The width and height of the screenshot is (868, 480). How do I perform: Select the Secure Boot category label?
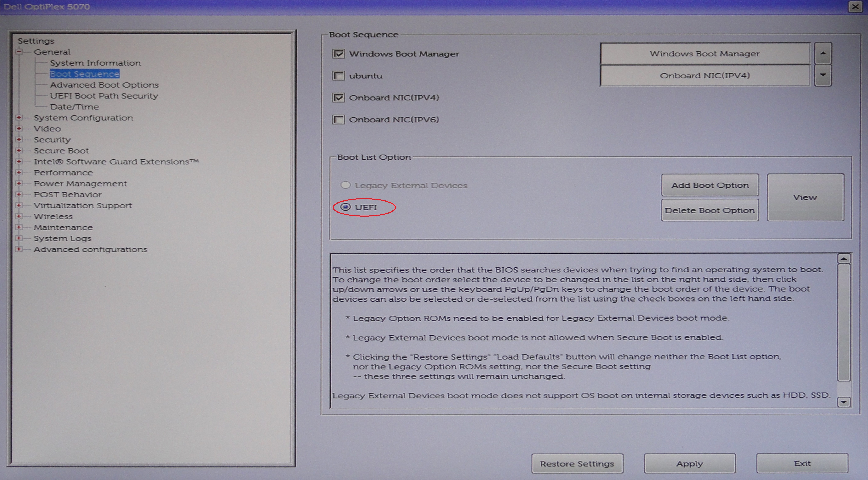(61, 151)
